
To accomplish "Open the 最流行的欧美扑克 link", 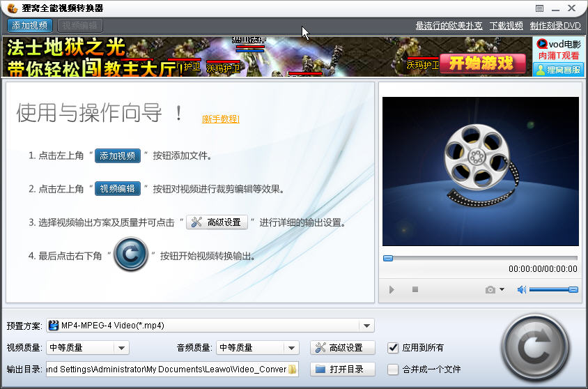I will 449,26.
